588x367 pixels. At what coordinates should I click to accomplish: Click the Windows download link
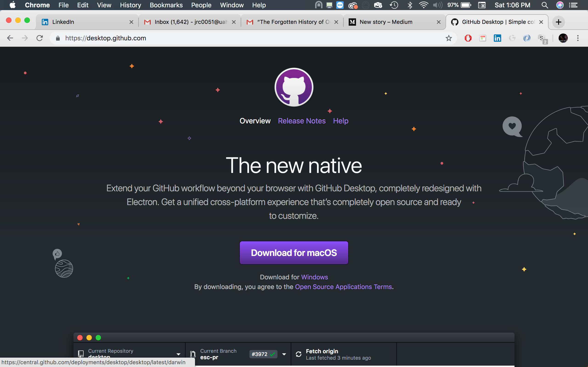click(x=314, y=277)
